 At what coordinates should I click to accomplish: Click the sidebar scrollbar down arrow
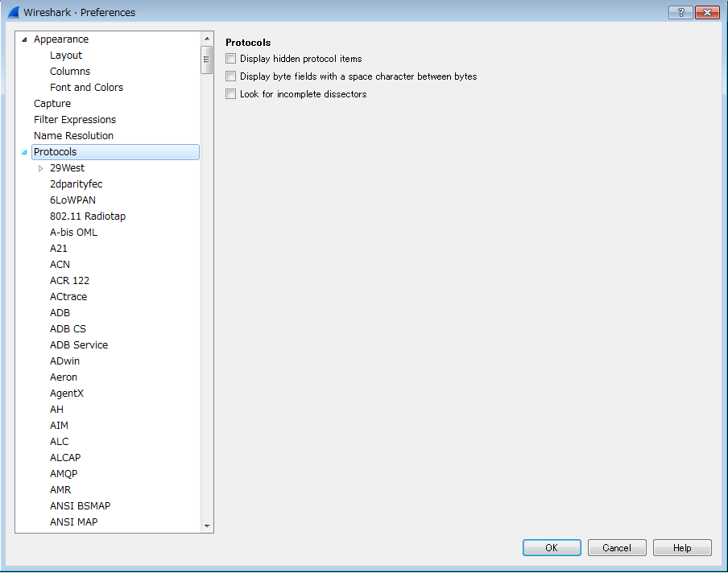(206, 524)
